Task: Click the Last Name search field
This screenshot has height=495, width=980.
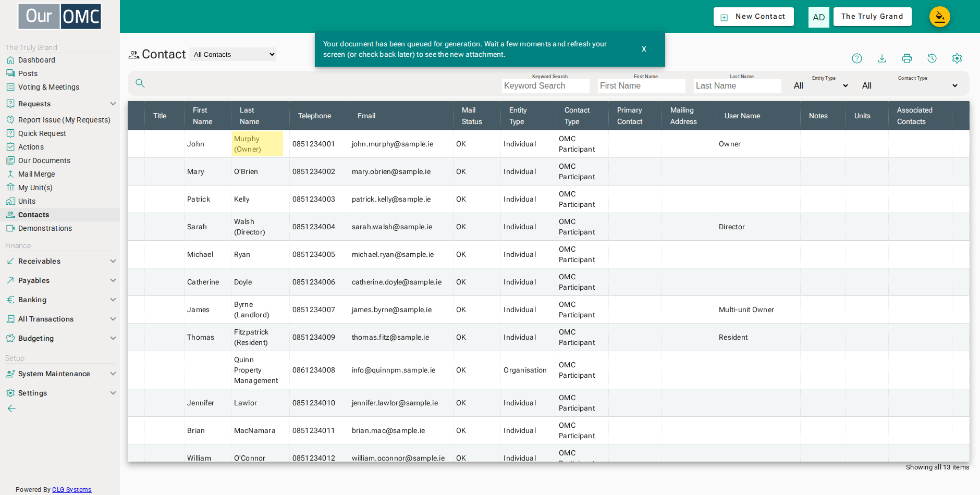Action: (737, 85)
